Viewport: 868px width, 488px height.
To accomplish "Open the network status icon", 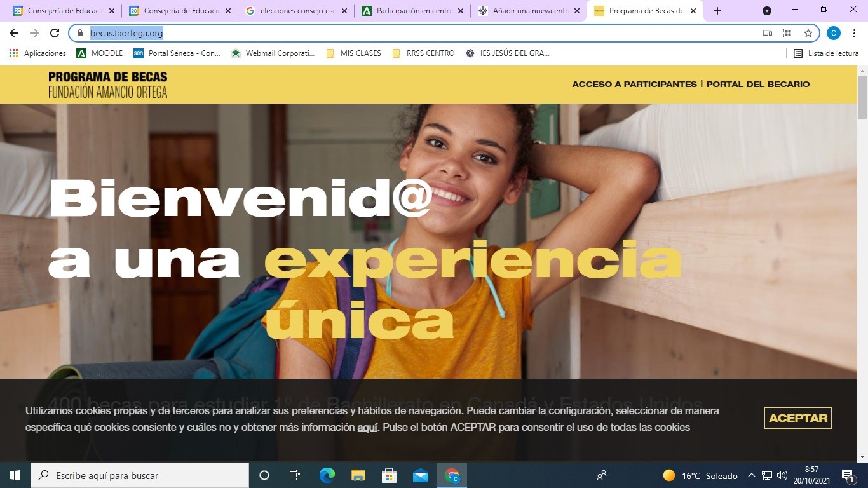I will coord(767,475).
